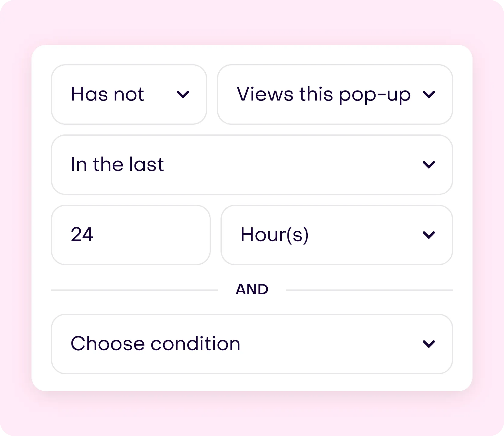Image resolution: width=504 pixels, height=436 pixels.
Task: Click the "Hour(s)" text label
Action: (x=274, y=235)
